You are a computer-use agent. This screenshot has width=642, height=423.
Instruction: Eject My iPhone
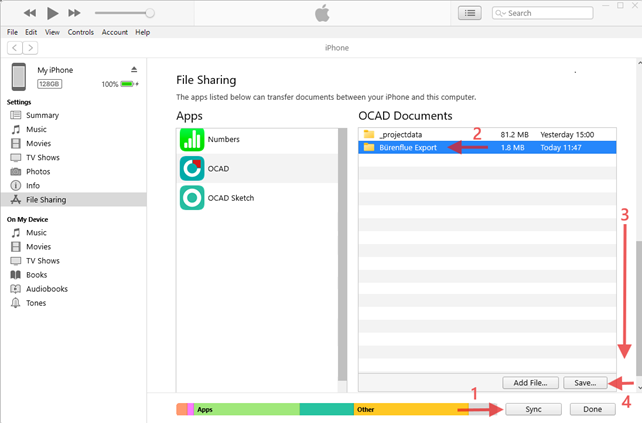coord(134,69)
